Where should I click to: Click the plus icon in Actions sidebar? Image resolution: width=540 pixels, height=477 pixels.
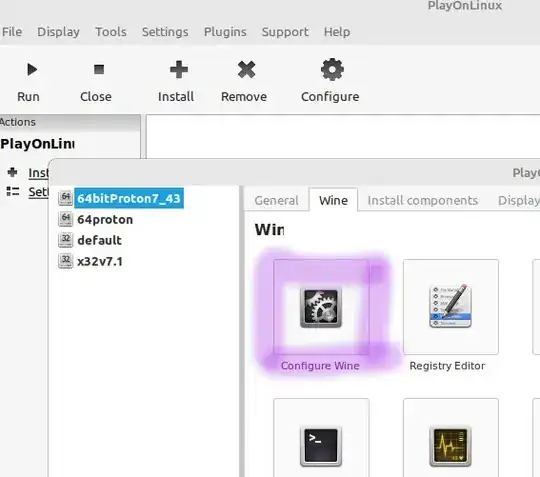[12, 172]
